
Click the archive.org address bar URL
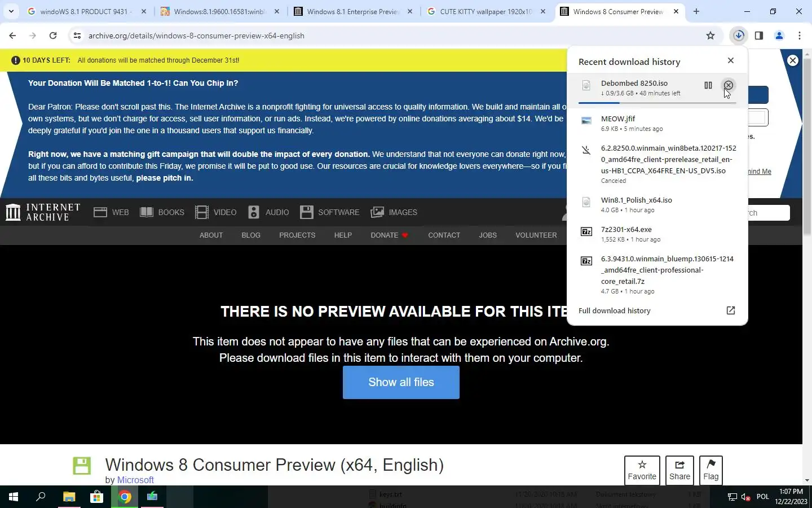tap(196, 36)
